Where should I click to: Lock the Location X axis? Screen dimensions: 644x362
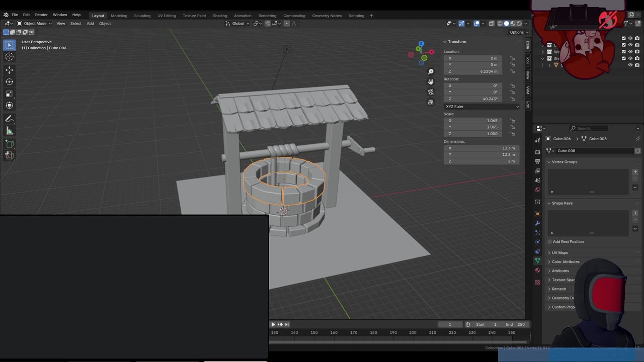513,58
